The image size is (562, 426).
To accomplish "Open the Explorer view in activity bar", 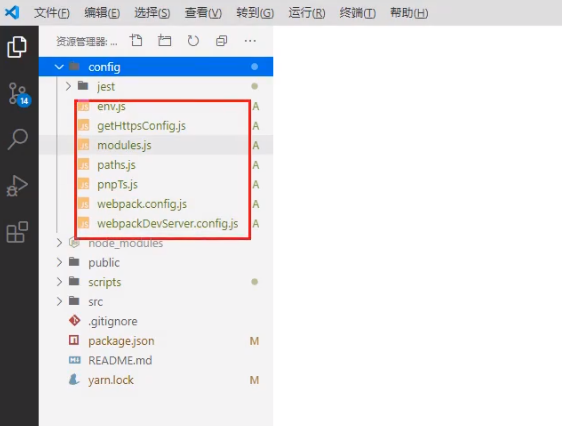I will tap(17, 47).
